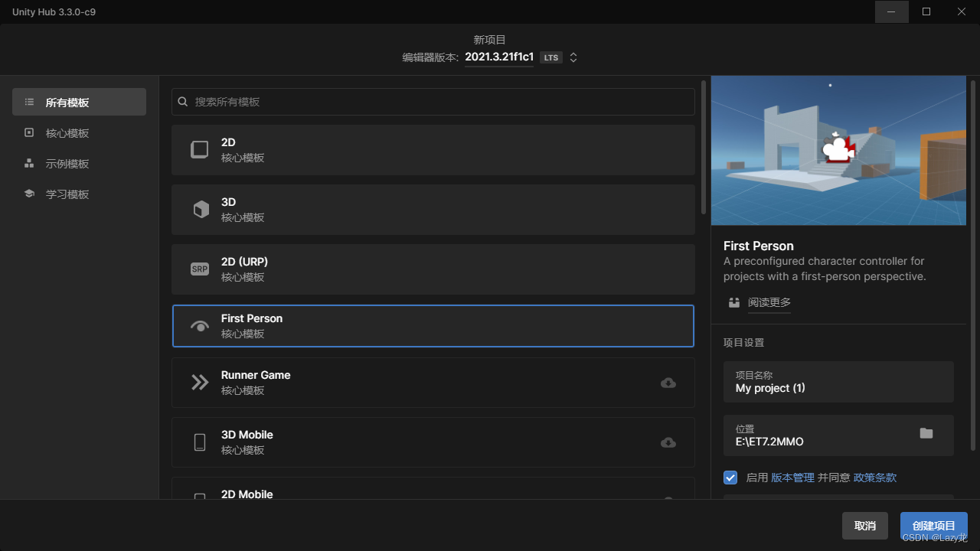Image resolution: width=980 pixels, height=551 pixels.
Task: Click the read more package icon
Action: point(734,302)
